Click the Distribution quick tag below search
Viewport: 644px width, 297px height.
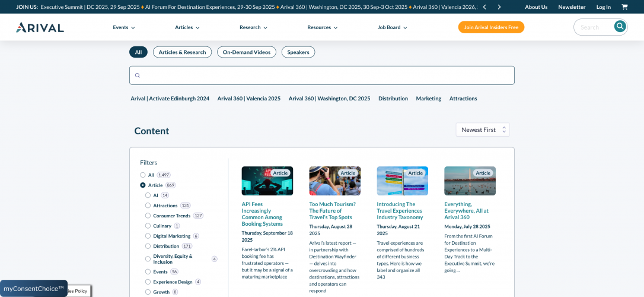393,99
